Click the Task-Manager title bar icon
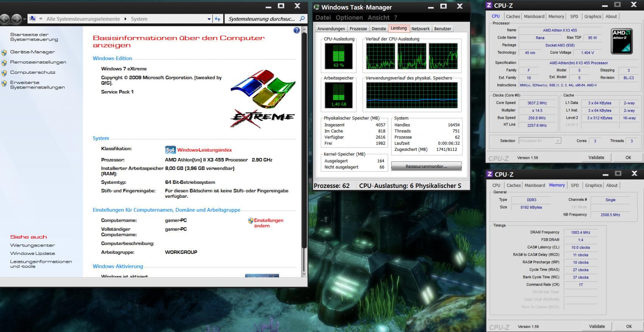 [x=317, y=7]
